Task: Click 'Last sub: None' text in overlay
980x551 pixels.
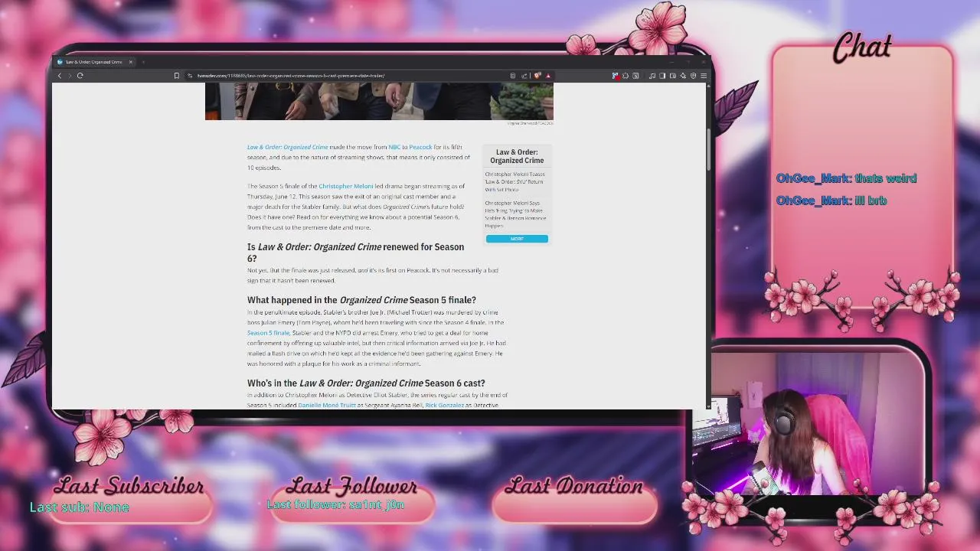Action: 79,507
